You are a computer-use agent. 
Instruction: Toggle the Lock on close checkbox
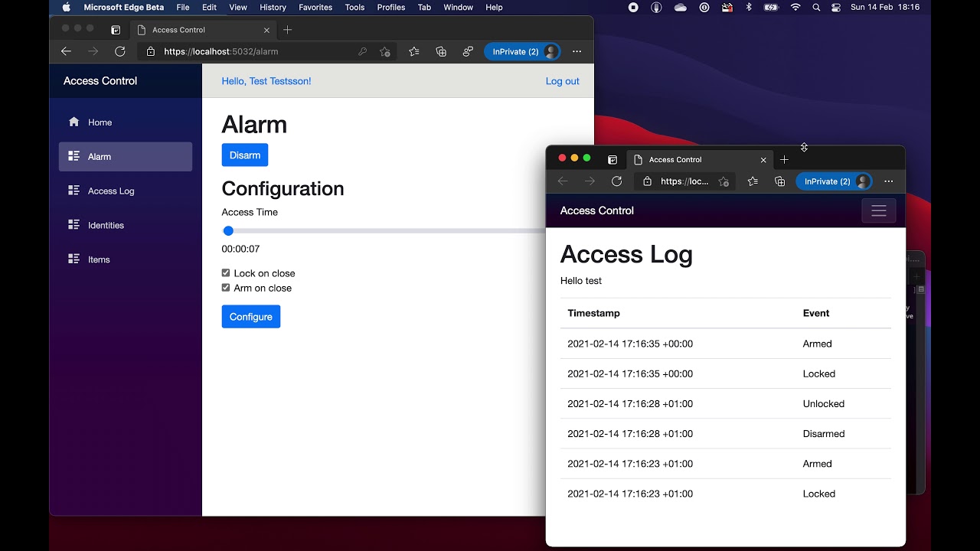[x=226, y=273]
